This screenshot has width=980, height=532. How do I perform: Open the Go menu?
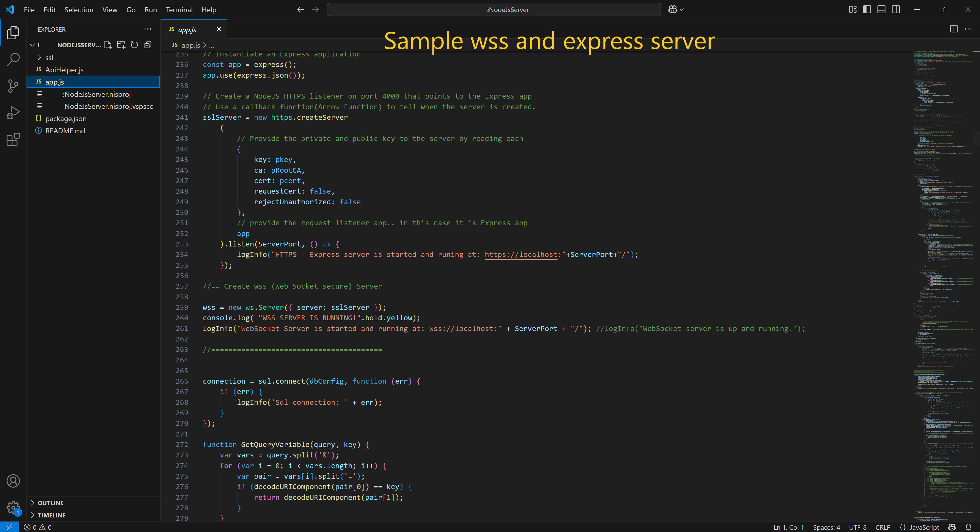pyautogui.click(x=131, y=9)
